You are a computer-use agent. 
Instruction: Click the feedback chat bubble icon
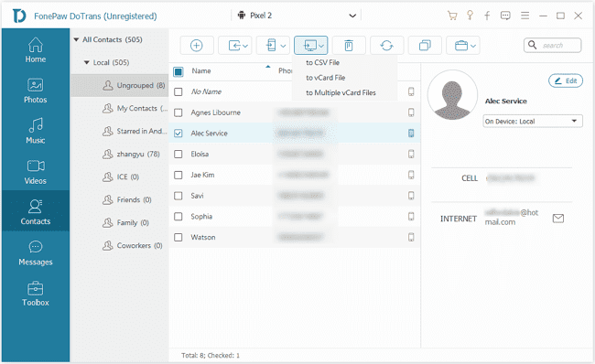pos(505,16)
